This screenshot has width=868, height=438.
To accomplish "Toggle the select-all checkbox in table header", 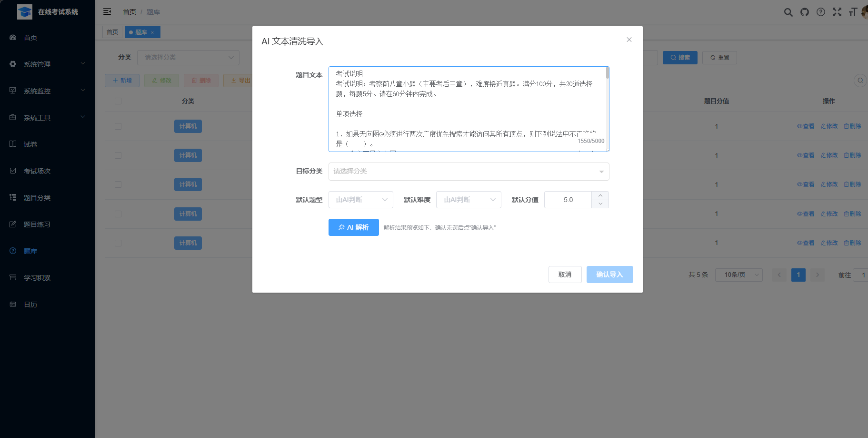I will 118,101.
